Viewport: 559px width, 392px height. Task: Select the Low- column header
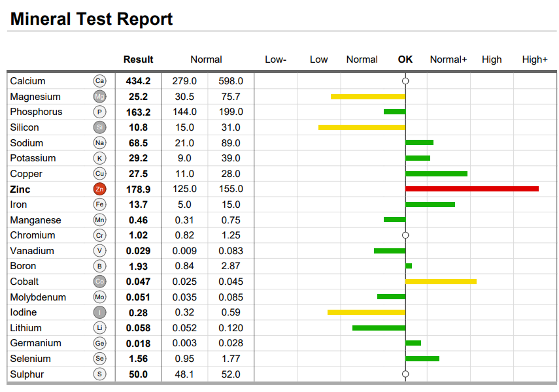click(276, 59)
